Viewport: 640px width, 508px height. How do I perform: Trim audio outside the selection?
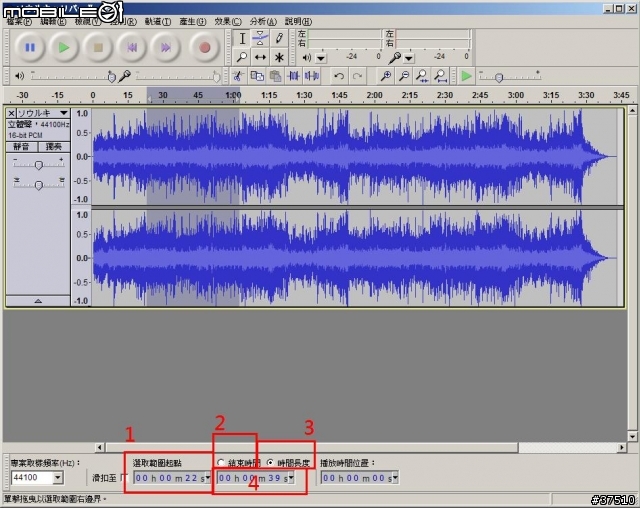click(293, 76)
